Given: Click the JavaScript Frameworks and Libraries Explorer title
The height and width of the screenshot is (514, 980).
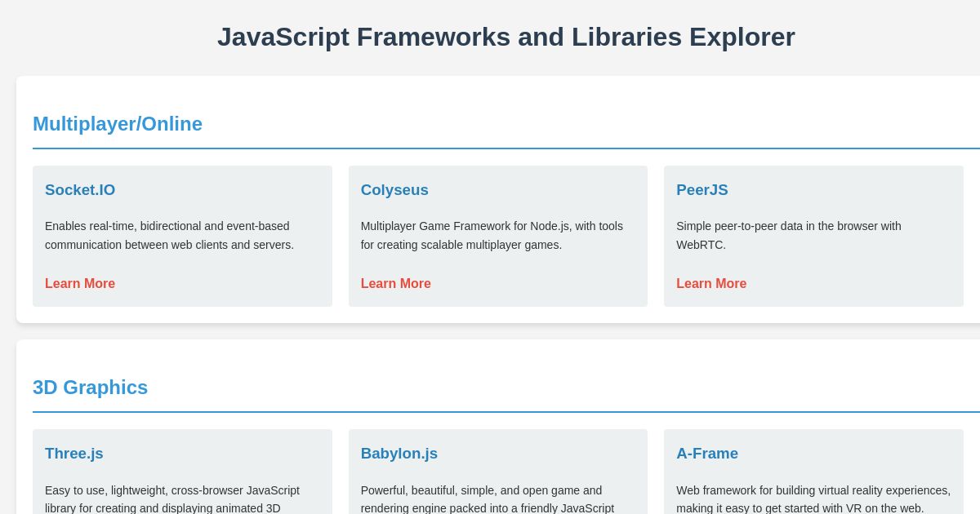Looking at the screenshot, I should pyautogui.click(x=506, y=37).
